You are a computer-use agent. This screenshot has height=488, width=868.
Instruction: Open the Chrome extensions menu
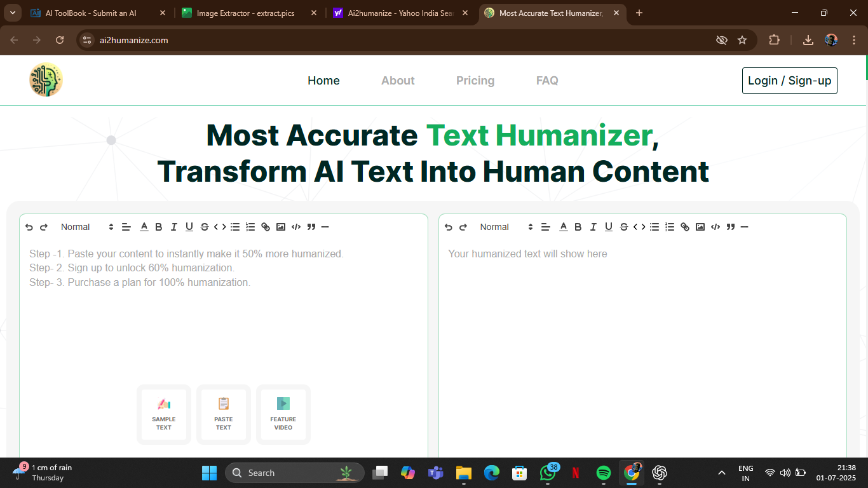tap(774, 40)
